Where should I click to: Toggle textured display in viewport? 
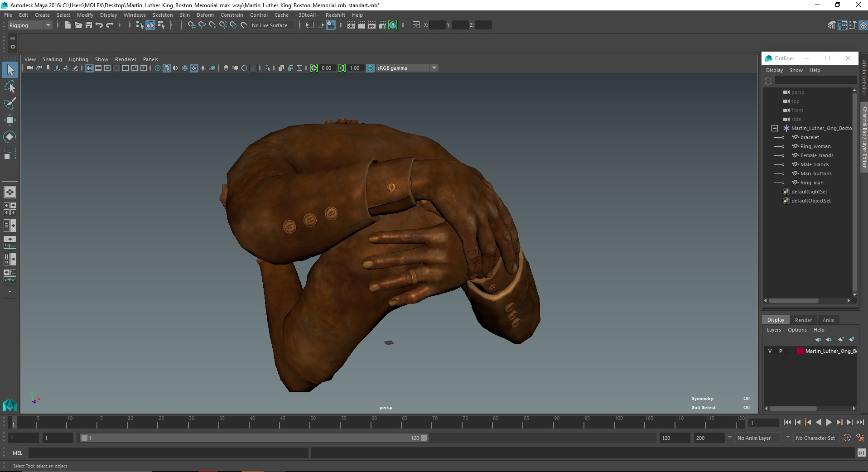click(194, 68)
